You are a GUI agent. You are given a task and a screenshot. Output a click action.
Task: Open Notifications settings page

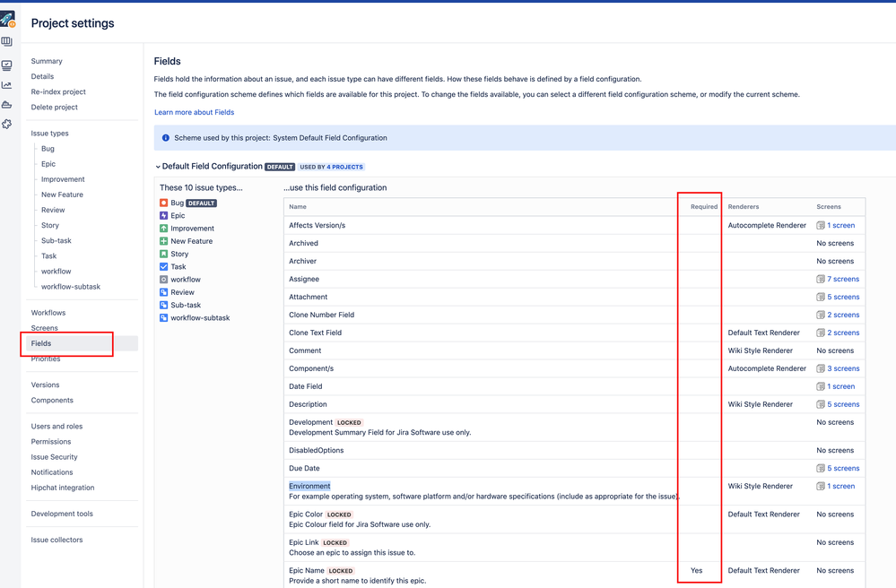(52, 472)
